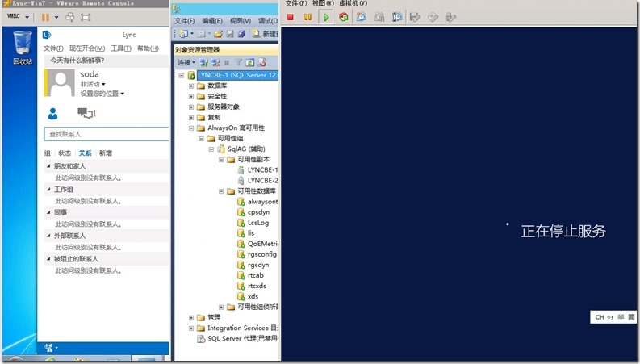The width and height of the screenshot is (640, 364).
Task: Open SSMS 视图(V) menu
Action: [240, 21]
